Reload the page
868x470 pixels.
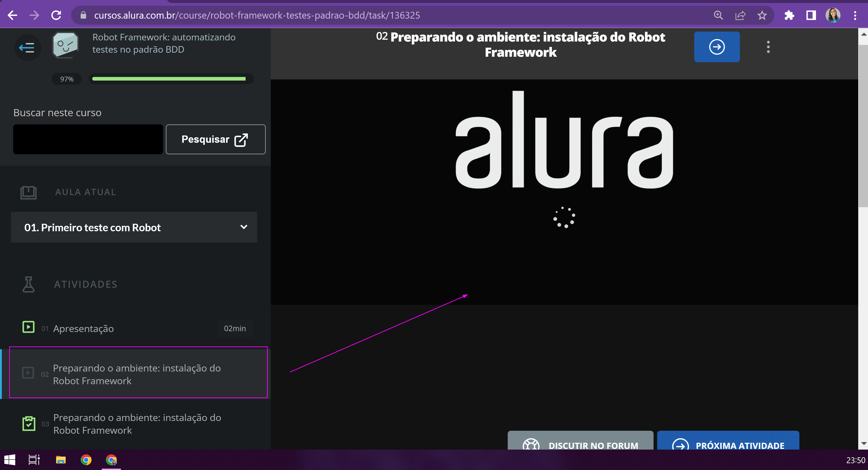click(56, 15)
